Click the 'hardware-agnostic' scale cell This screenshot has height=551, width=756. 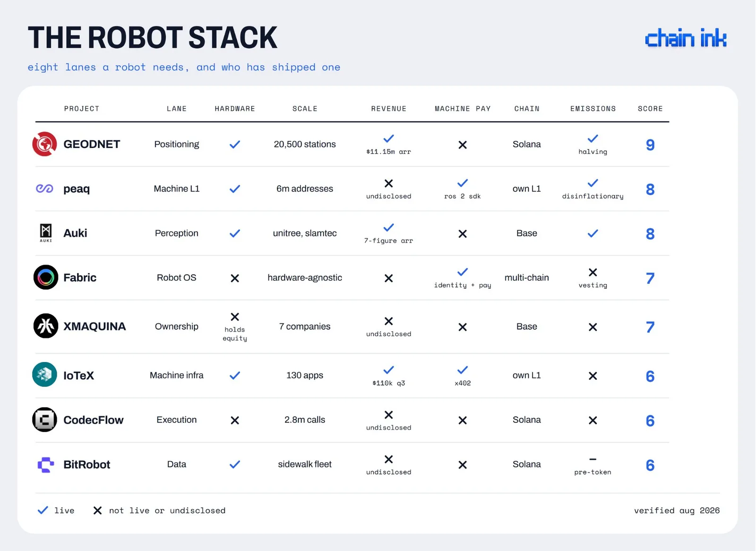[305, 277]
